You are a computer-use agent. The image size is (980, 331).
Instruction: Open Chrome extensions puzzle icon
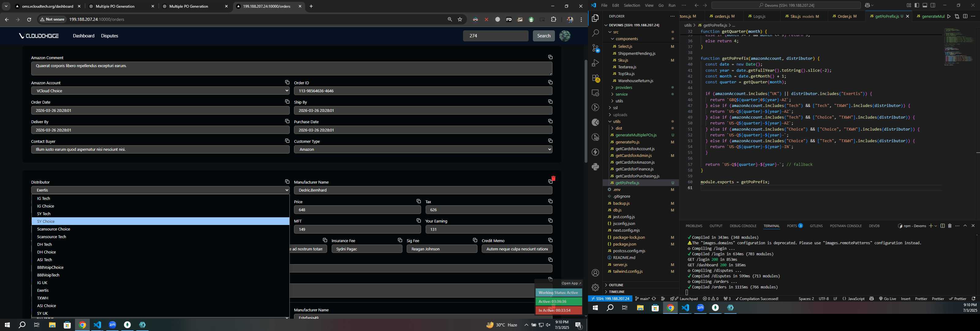[x=553, y=19]
